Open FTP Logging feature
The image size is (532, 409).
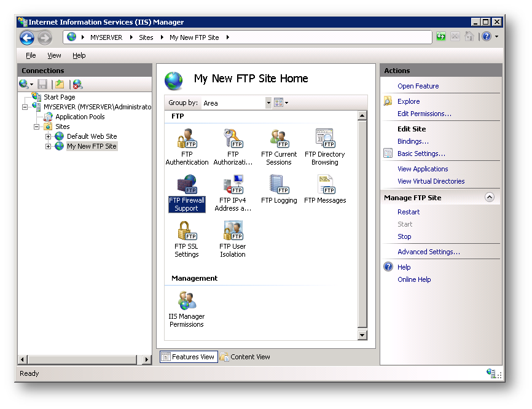pos(279,189)
